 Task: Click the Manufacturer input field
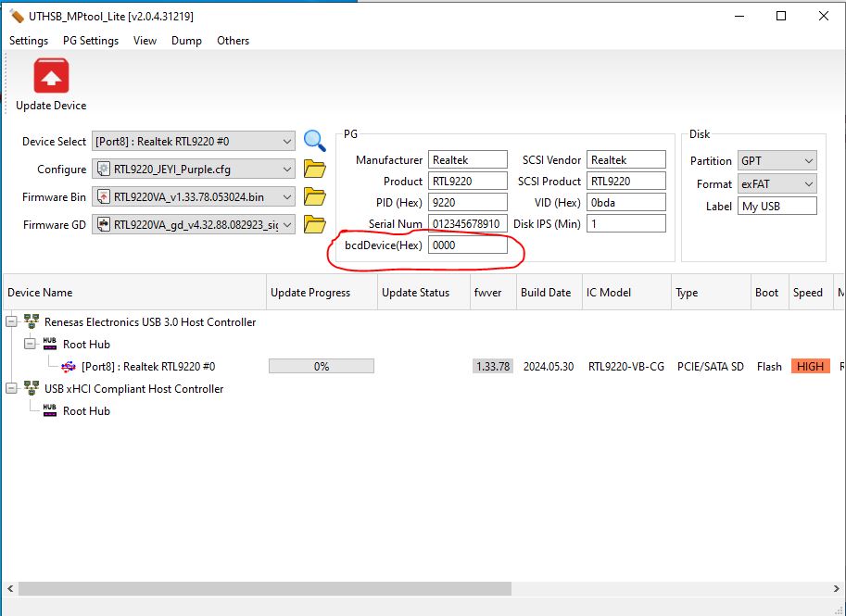click(468, 159)
